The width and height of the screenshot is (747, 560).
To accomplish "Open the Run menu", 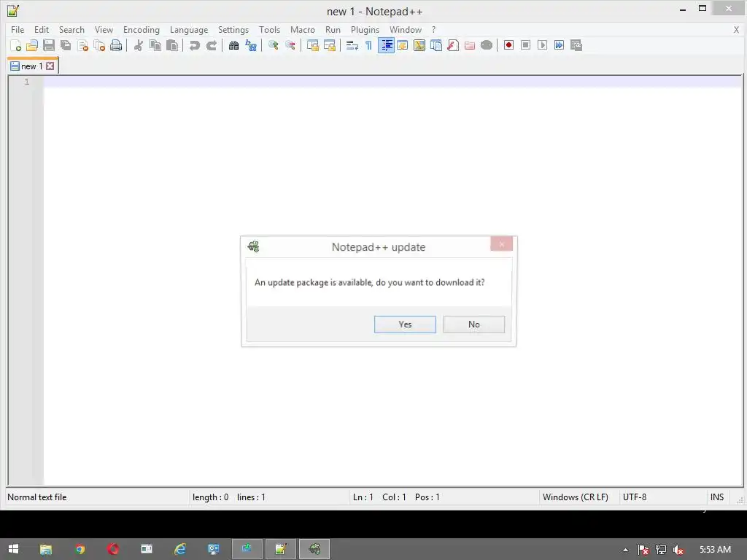I will (x=333, y=29).
